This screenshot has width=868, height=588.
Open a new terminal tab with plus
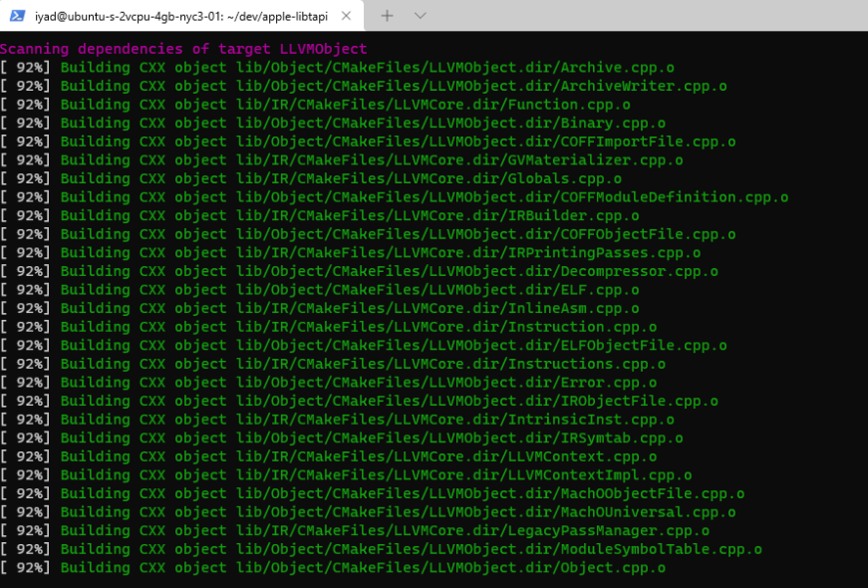[x=387, y=16]
